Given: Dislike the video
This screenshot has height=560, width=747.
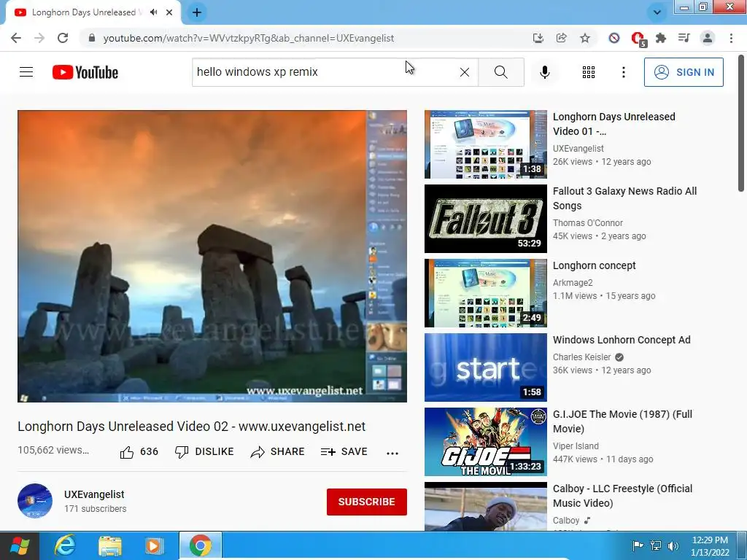Looking at the screenshot, I should pos(204,452).
